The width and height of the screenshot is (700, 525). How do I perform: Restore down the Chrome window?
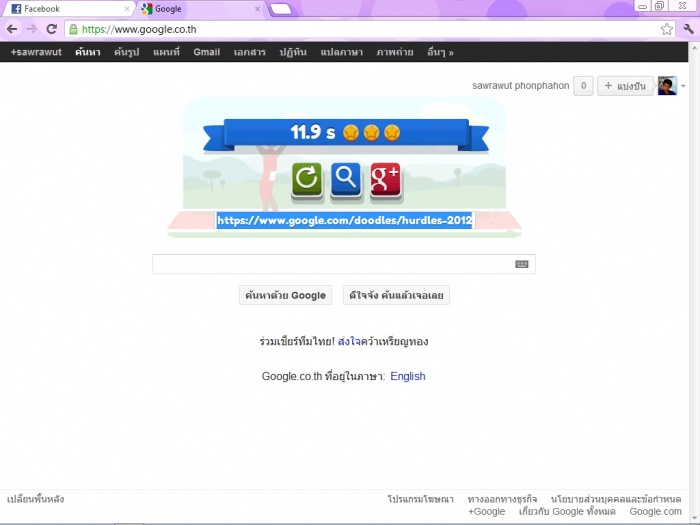659,6
